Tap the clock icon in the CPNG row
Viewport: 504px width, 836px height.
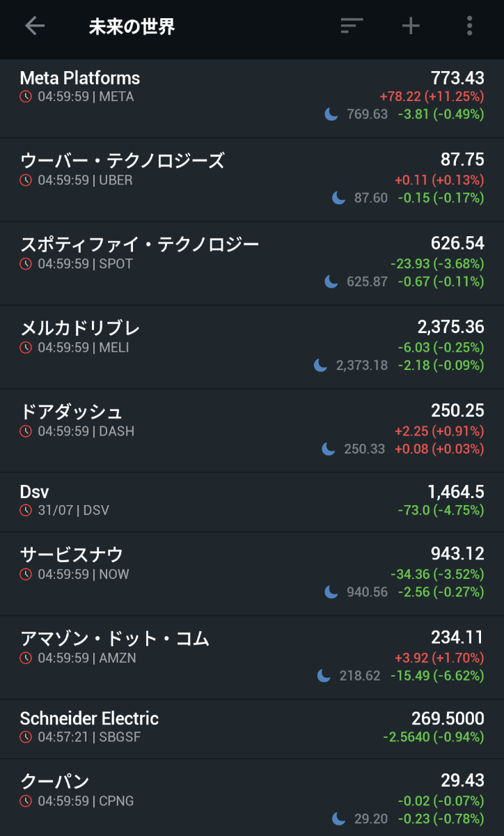pyautogui.click(x=26, y=801)
